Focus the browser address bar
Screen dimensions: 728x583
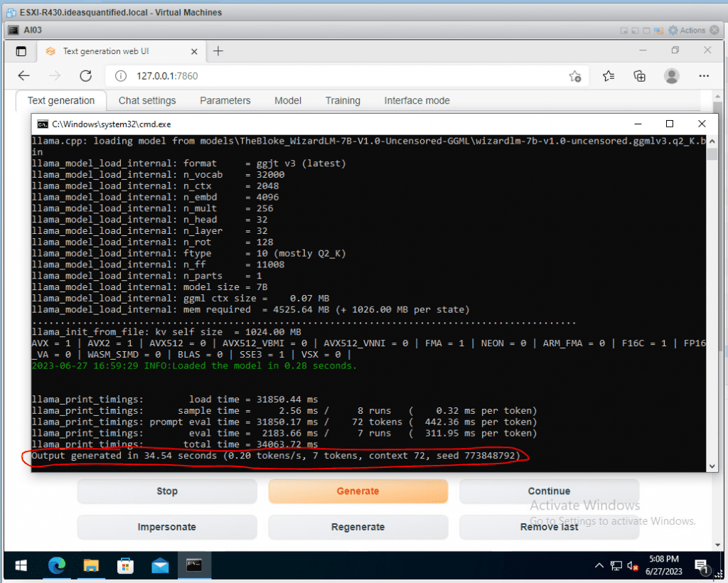click(348, 76)
